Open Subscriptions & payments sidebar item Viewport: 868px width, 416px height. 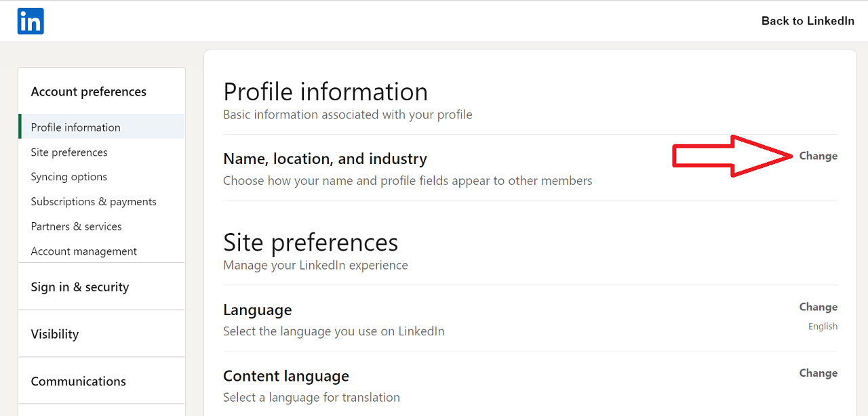(94, 202)
